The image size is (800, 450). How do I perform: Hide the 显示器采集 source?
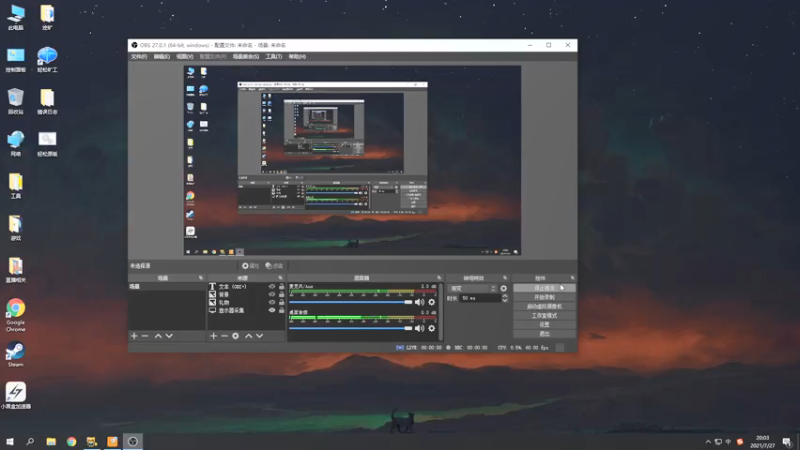coord(272,310)
